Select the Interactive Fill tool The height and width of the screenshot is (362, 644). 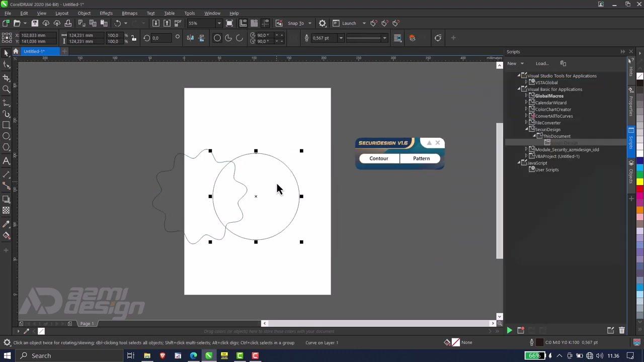coord(6,235)
